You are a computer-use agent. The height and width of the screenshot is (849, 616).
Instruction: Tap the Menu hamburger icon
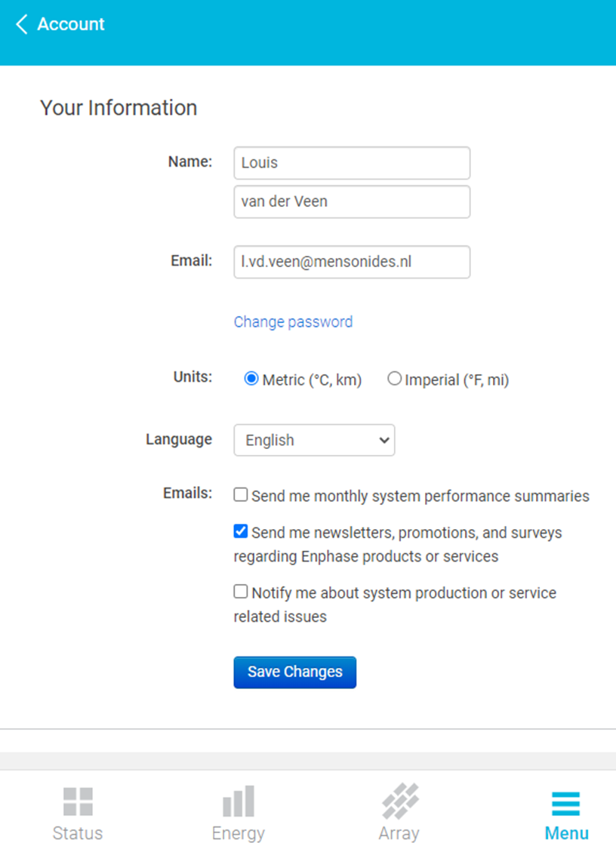[565, 803]
